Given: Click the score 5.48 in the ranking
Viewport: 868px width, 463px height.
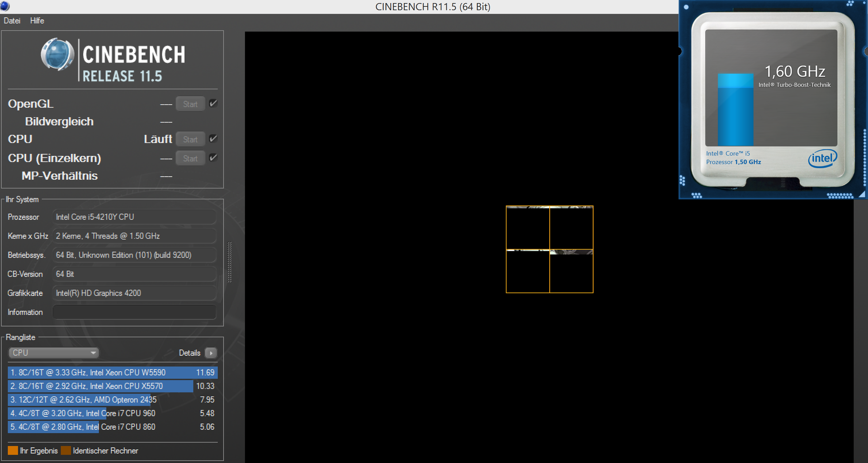Looking at the screenshot, I should click(207, 413).
